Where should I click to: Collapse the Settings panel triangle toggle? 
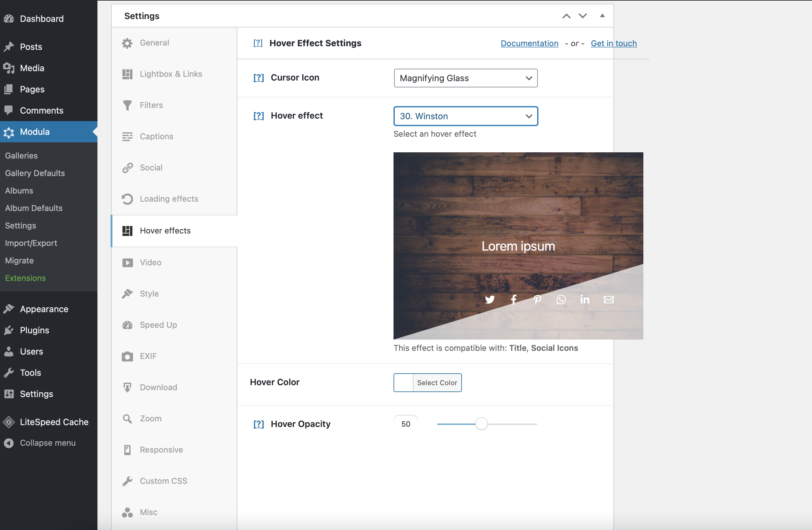pyautogui.click(x=602, y=16)
